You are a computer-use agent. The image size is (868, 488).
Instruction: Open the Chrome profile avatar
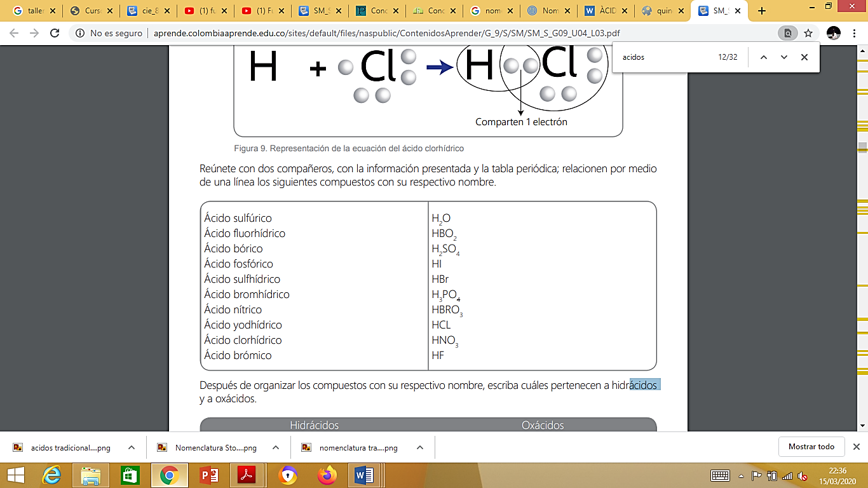pos(834,33)
